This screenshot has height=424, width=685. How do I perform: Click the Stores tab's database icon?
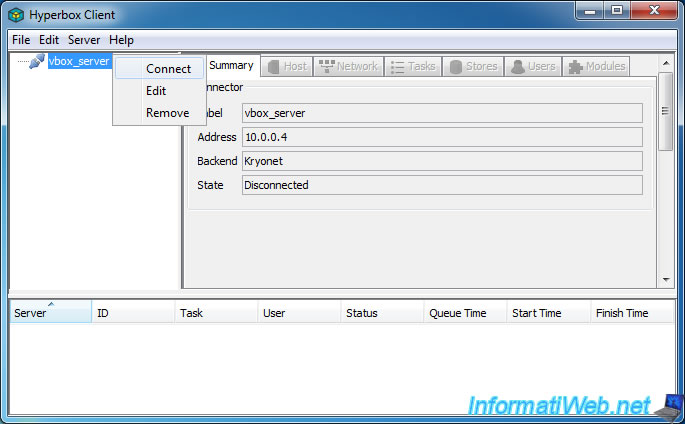pyautogui.click(x=456, y=67)
